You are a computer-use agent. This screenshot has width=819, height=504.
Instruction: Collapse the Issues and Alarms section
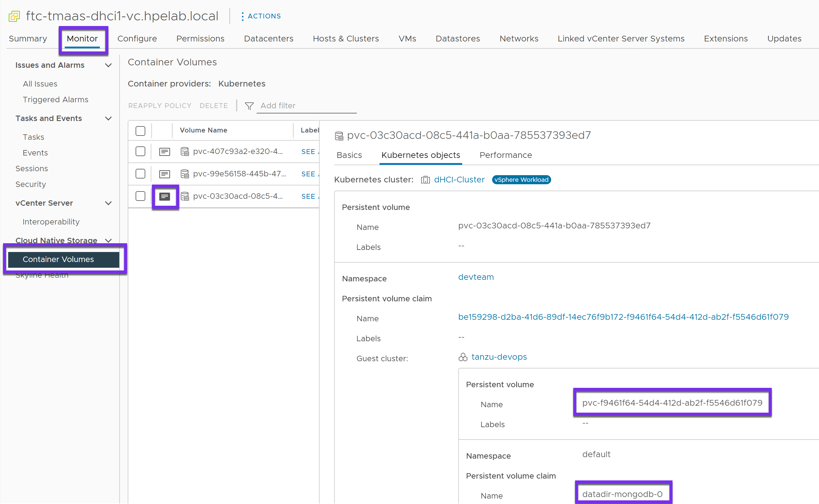point(108,65)
